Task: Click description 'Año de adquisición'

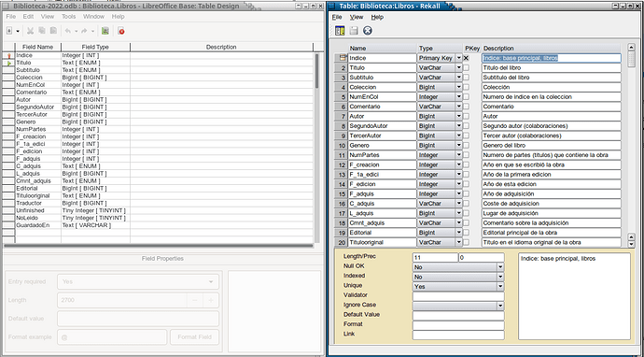Action: tap(552, 193)
